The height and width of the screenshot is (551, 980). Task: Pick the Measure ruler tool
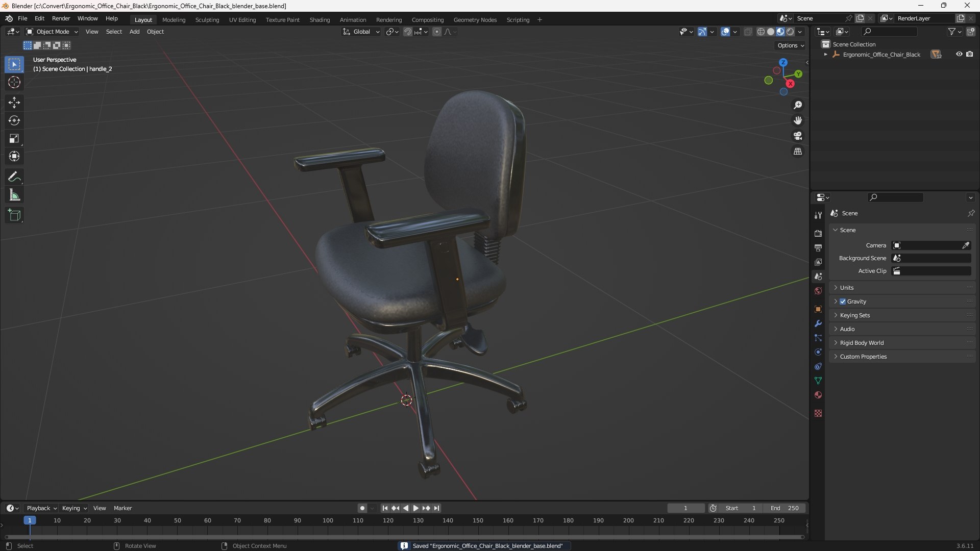pos(14,195)
